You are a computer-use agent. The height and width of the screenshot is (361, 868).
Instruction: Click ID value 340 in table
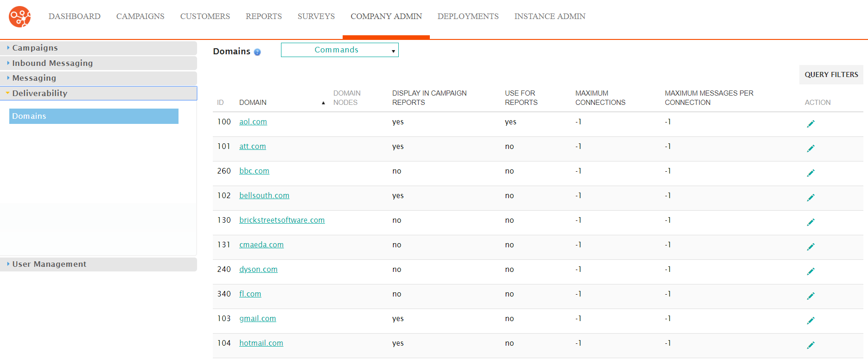[x=224, y=294]
